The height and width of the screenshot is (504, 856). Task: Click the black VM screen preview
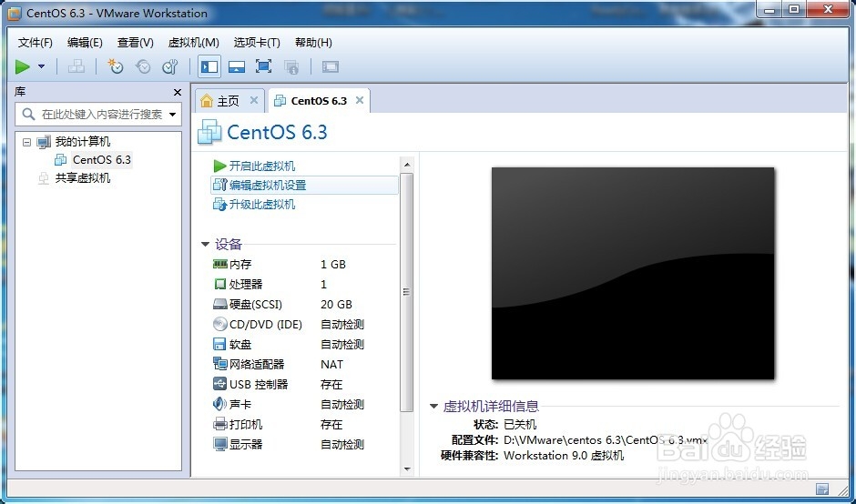(x=633, y=273)
